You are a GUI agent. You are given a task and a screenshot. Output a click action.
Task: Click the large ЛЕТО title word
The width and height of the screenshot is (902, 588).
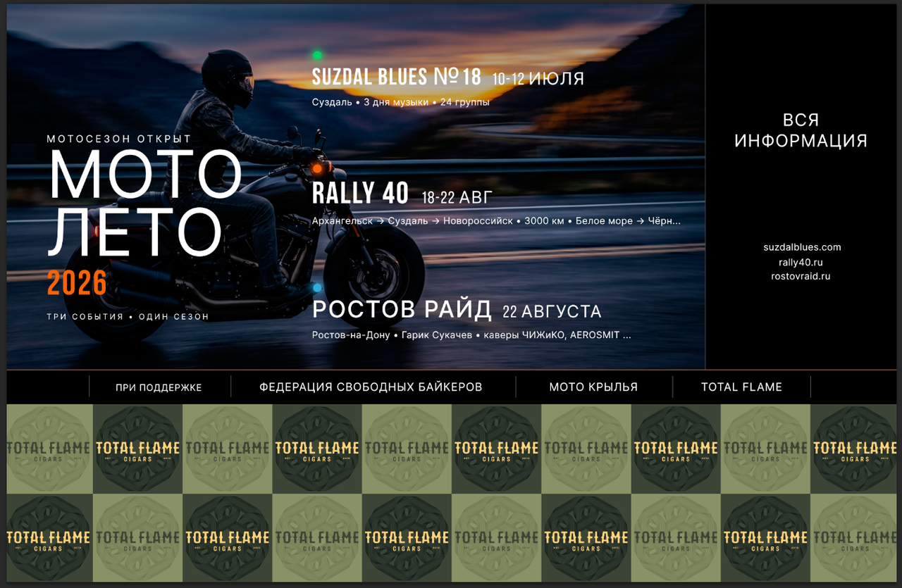(x=135, y=233)
